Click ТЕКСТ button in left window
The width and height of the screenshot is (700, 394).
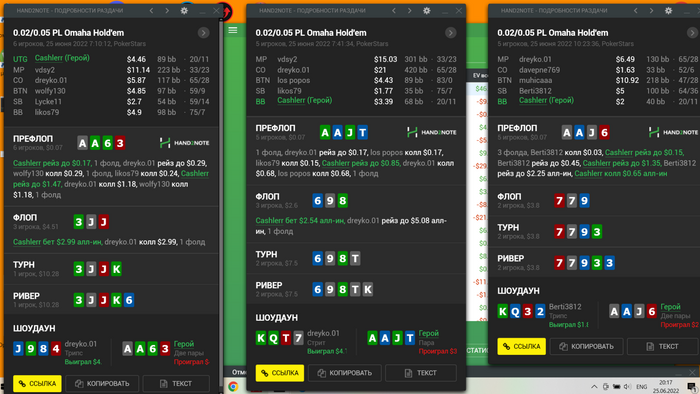[x=176, y=383]
